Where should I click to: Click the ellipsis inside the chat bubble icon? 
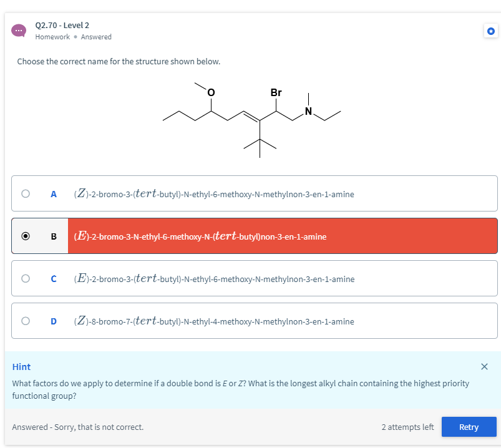click(18, 31)
